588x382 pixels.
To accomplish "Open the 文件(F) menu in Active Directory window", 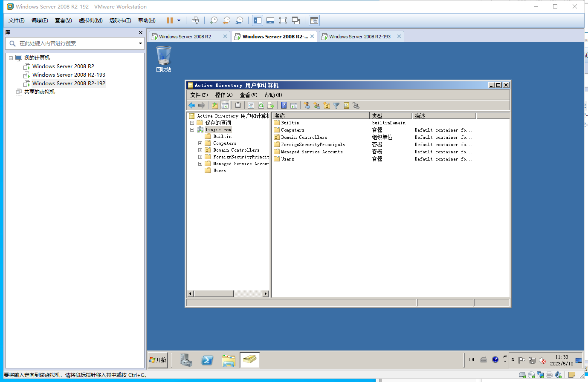I will coord(199,95).
